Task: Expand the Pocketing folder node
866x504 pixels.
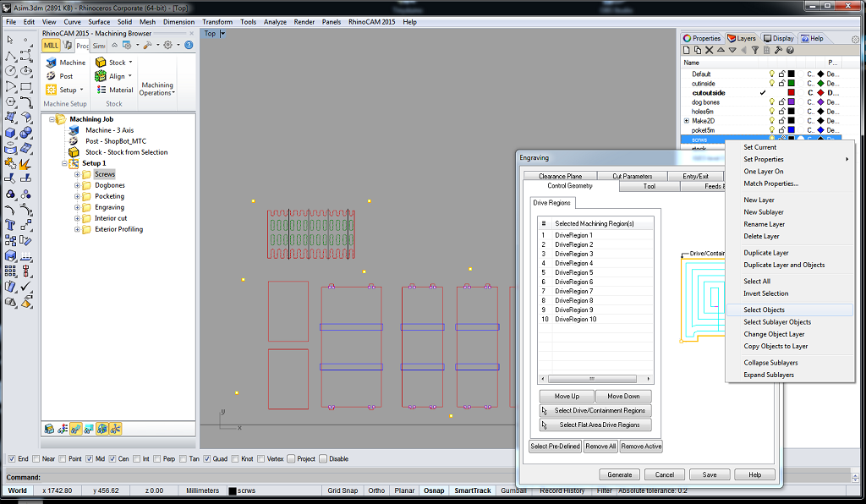Action: [x=77, y=196]
